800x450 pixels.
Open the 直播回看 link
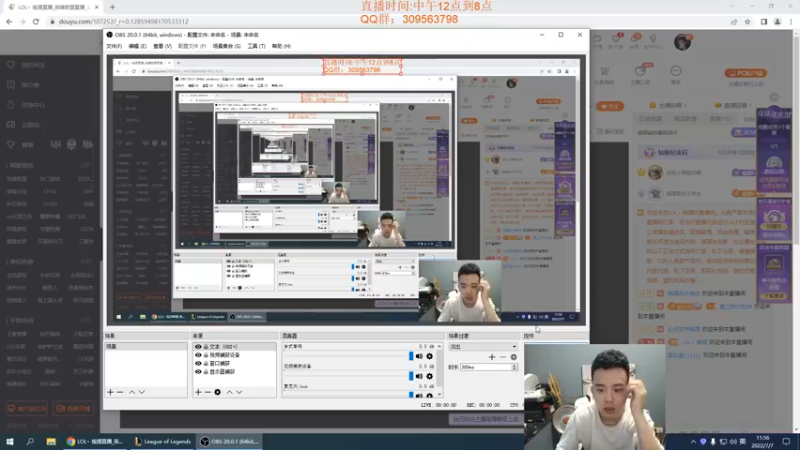point(733,105)
